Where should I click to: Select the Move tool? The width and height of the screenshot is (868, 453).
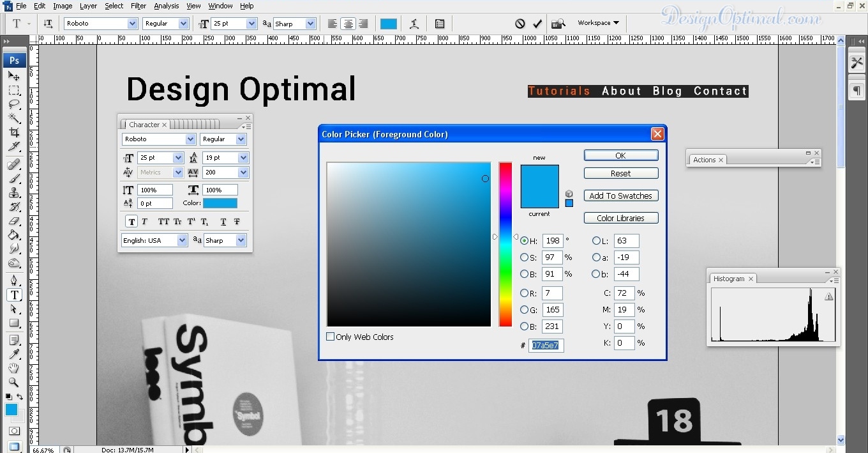[14, 76]
